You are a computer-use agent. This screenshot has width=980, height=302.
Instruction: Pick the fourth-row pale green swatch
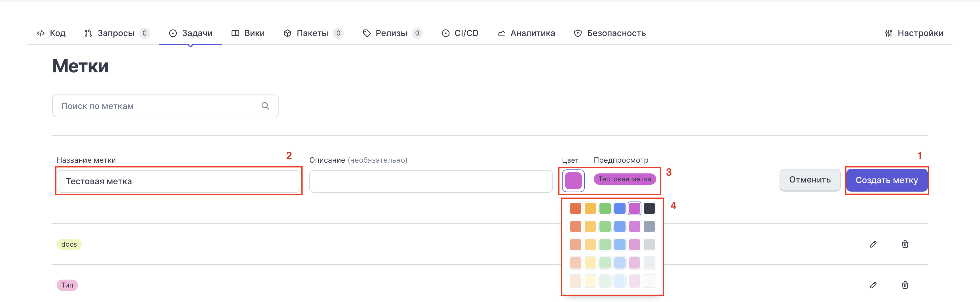click(605, 263)
